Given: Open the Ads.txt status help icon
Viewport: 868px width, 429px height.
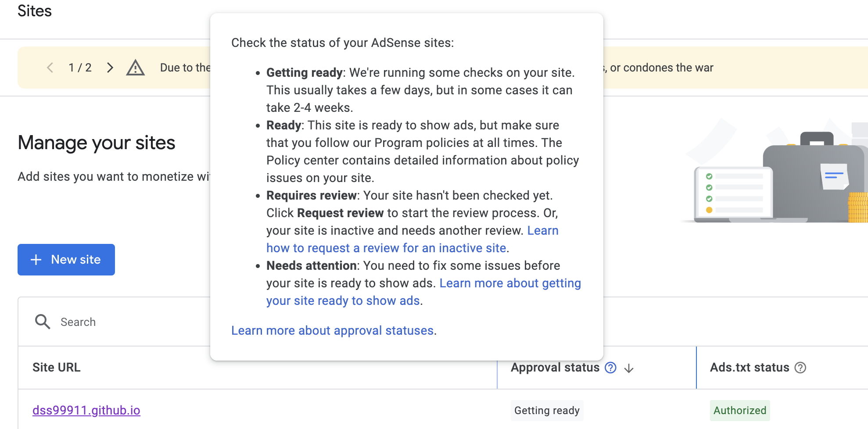Looking at the screenshot, I should pos(800,368).
